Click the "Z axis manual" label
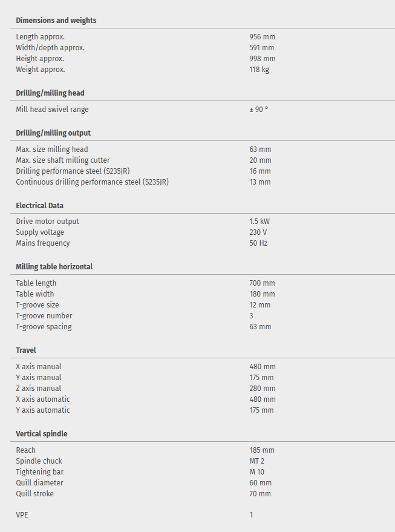The width and height of the screenshot is (395, 532). pos(39,389)
